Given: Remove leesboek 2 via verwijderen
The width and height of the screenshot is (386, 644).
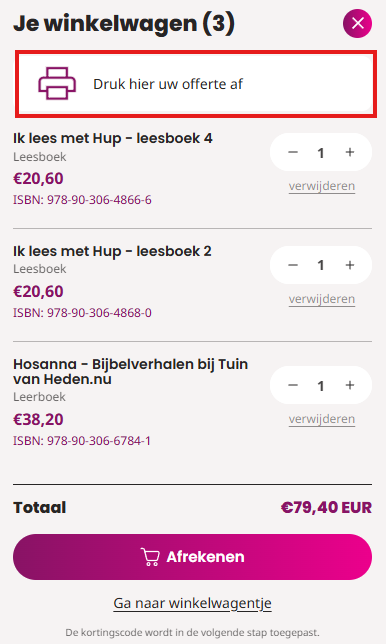Looking at the screenshot, I should (322, 299).
